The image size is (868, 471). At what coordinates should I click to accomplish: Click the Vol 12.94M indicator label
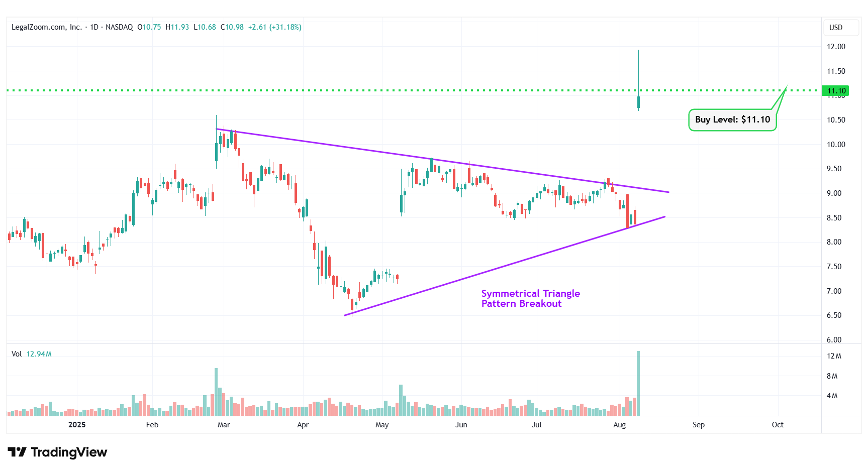coord(32,354)
